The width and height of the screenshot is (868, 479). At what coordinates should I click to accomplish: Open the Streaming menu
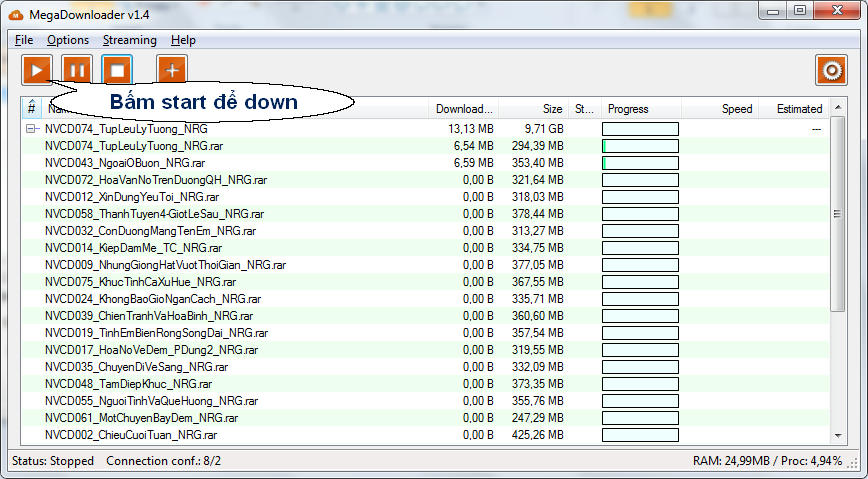coord(130,40)
